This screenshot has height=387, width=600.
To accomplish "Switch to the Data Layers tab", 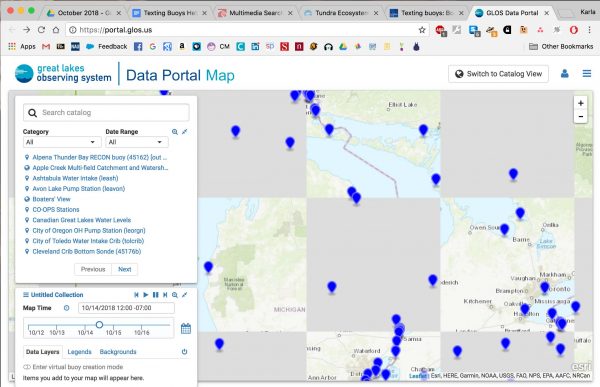I will (x=42, y=352).
